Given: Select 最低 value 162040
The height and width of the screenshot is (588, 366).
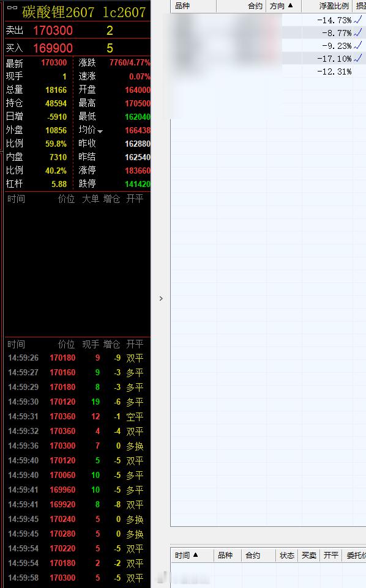Looking at the screenshot, I should [x=138, y=117].
